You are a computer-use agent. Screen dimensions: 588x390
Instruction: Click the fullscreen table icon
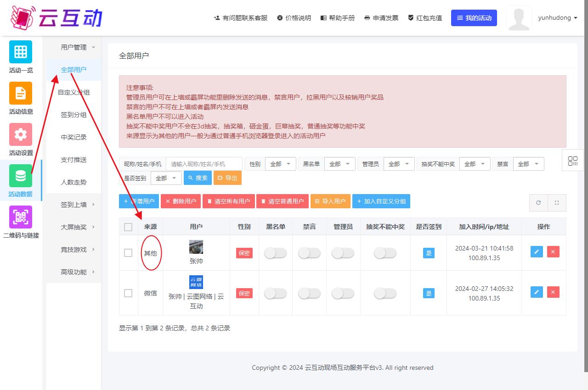[x=557, y=202]
